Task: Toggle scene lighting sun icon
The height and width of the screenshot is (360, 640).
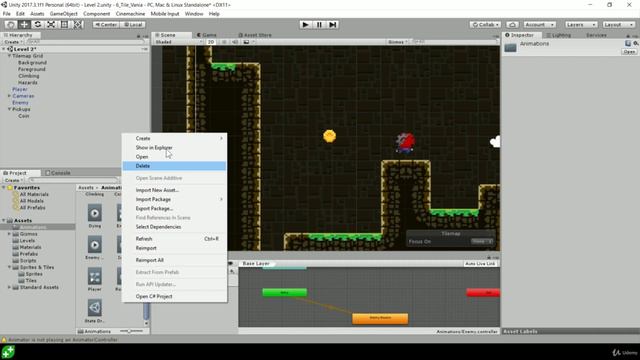Action: point(224,42)
